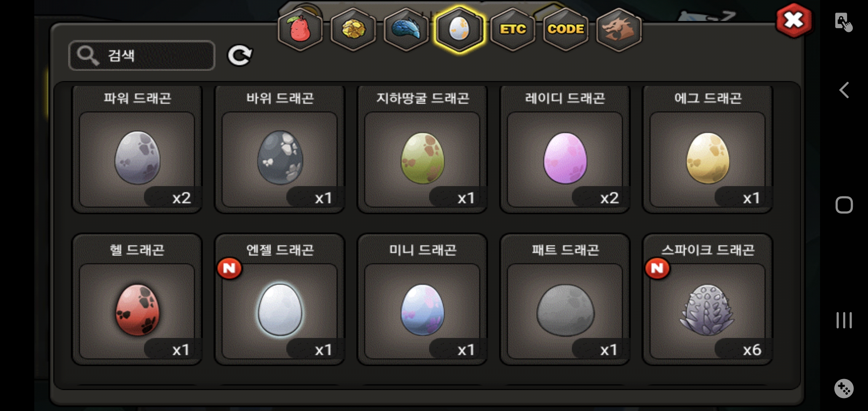Open the CODE tab
The image size is (868, 411).
pos(566,29)
